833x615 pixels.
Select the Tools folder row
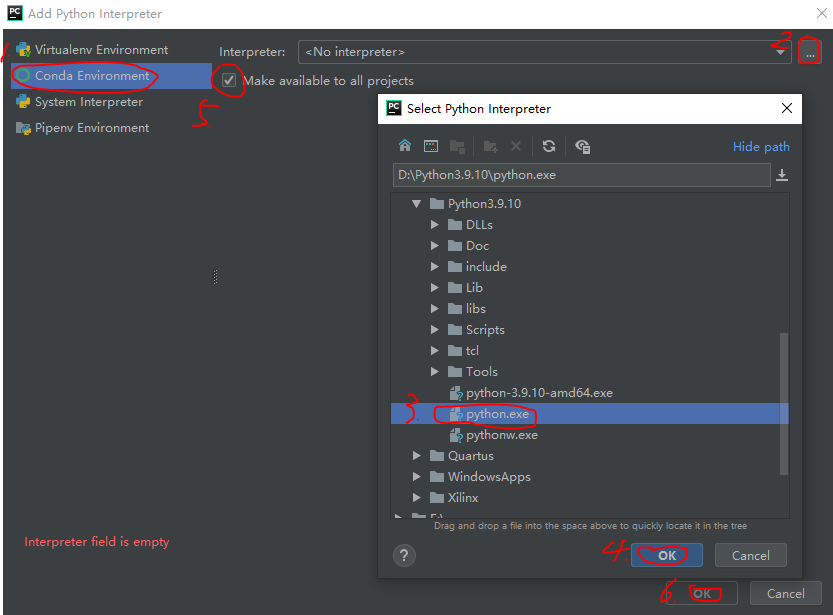(590, 372)
